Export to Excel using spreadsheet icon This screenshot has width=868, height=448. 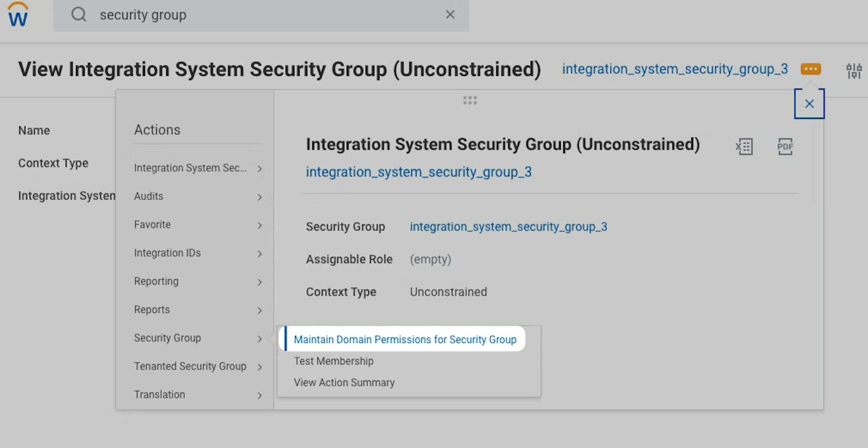744,147
